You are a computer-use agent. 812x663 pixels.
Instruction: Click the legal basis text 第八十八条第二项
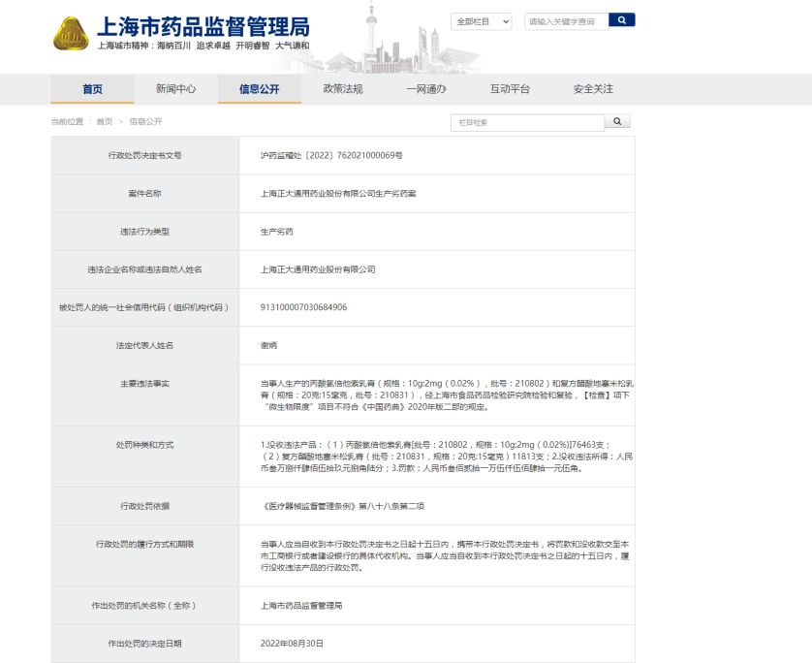[x=391, y=506]
